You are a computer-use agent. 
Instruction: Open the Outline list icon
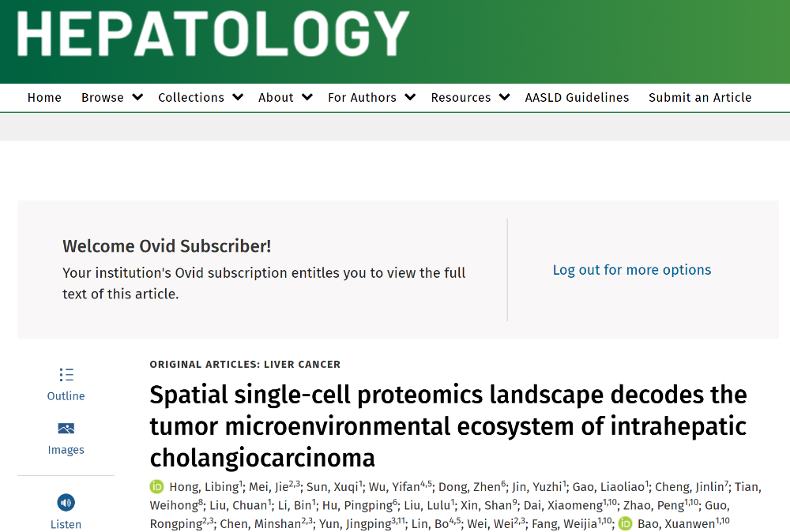[x=66, y=375]
